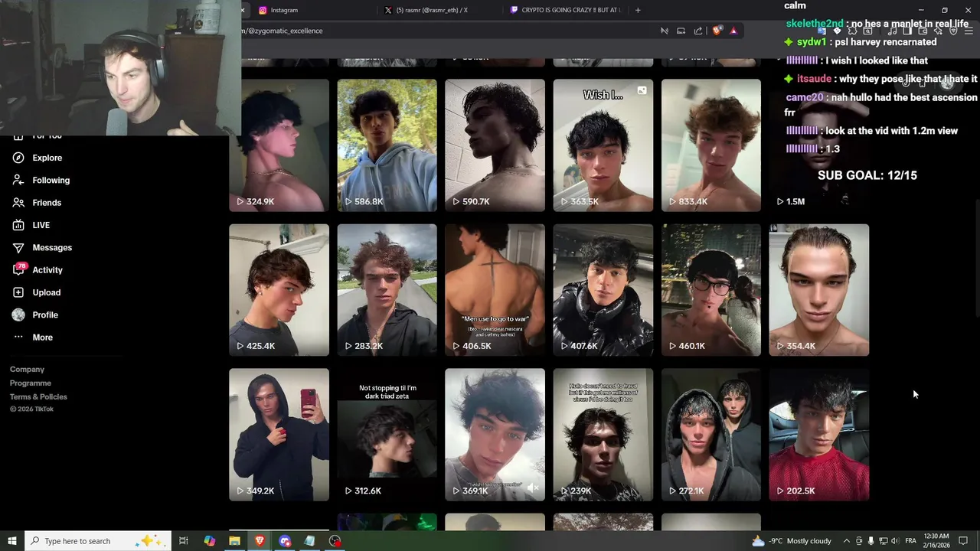
Task: Open the video with 369.1K views
Action: [x=495, y=435]
